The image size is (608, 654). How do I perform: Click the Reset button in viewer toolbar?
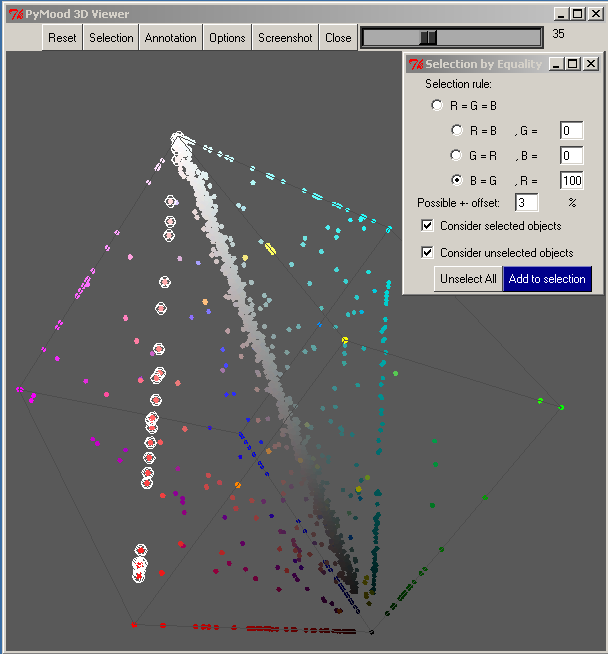tap(62, 38)
